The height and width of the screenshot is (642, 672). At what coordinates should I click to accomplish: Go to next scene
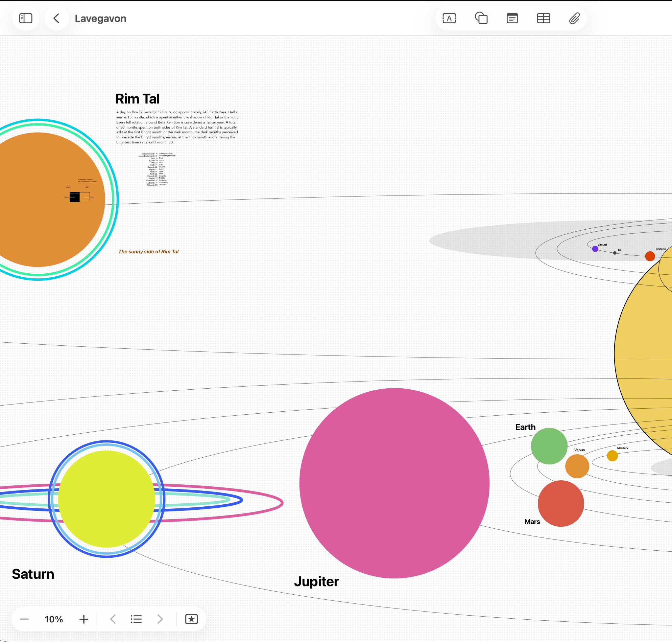point(160,619)
